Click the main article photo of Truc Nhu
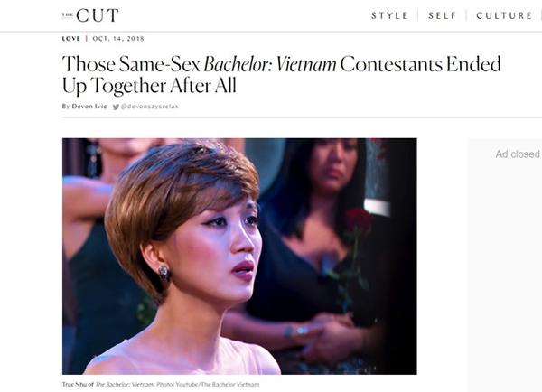This screenshot has width=542, height=392. click(x=239, y=257)
